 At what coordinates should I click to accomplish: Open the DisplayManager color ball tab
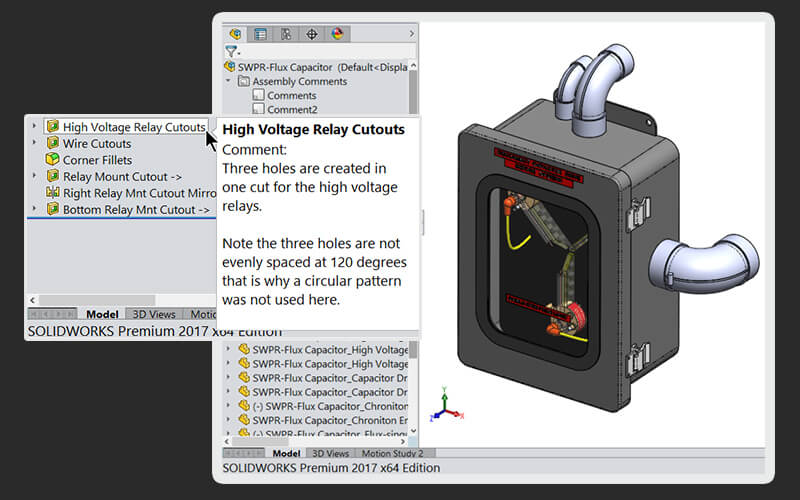(x=337, y=33)
